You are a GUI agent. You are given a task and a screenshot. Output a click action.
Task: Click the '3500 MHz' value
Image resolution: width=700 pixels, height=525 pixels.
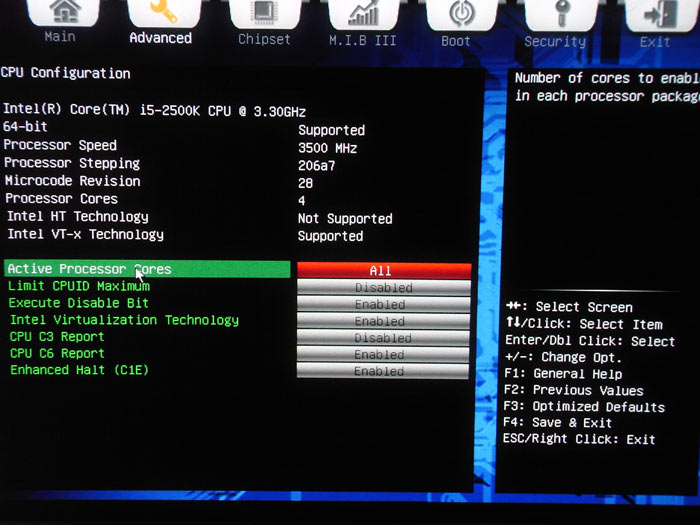(328, 148)
